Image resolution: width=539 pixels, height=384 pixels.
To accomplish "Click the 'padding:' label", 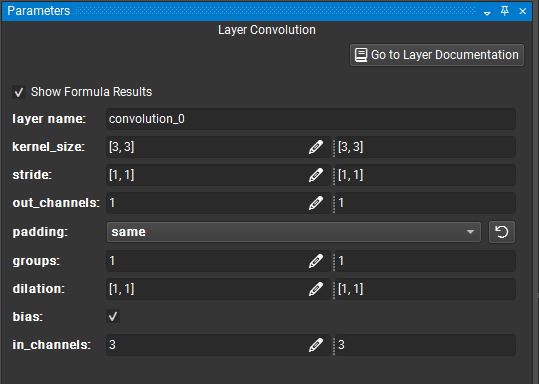I will 40,232.
